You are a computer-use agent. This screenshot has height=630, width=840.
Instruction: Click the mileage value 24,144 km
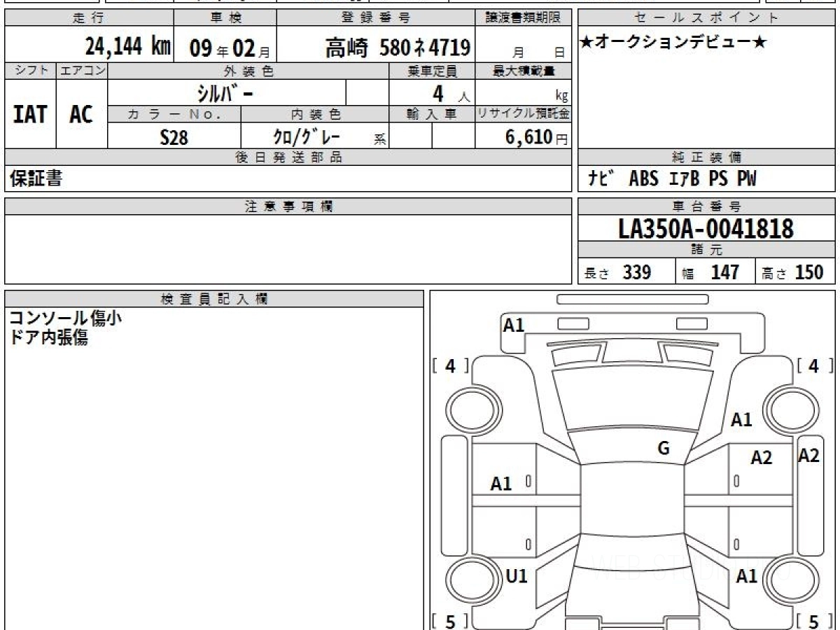pyautogui.click(x=128, y=47)
